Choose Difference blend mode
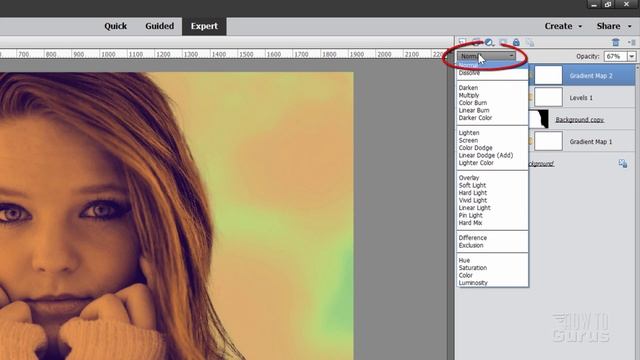This screenshot has width=640, height=360. coord(473,238)
